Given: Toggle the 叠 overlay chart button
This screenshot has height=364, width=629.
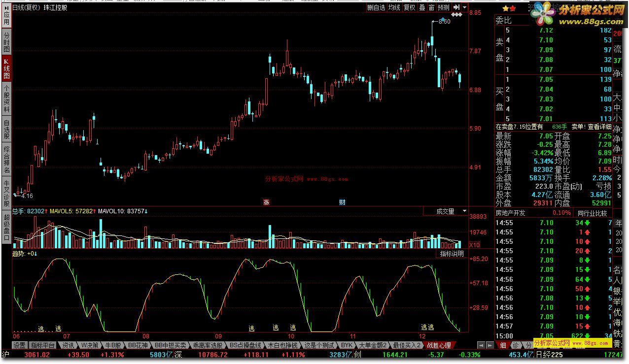Looking at the screenshot, I should point(422,7).
